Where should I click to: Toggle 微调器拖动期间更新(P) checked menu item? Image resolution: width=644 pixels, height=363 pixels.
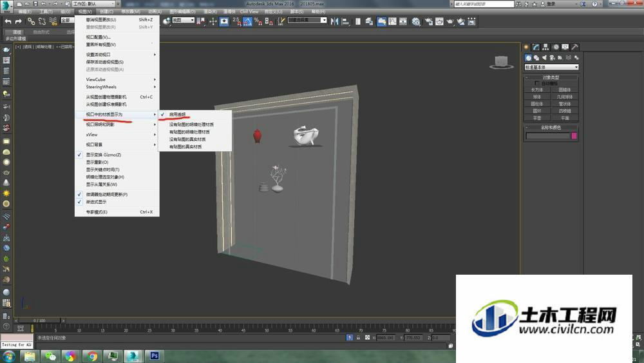pyautogui.click(x=117, y=195)
